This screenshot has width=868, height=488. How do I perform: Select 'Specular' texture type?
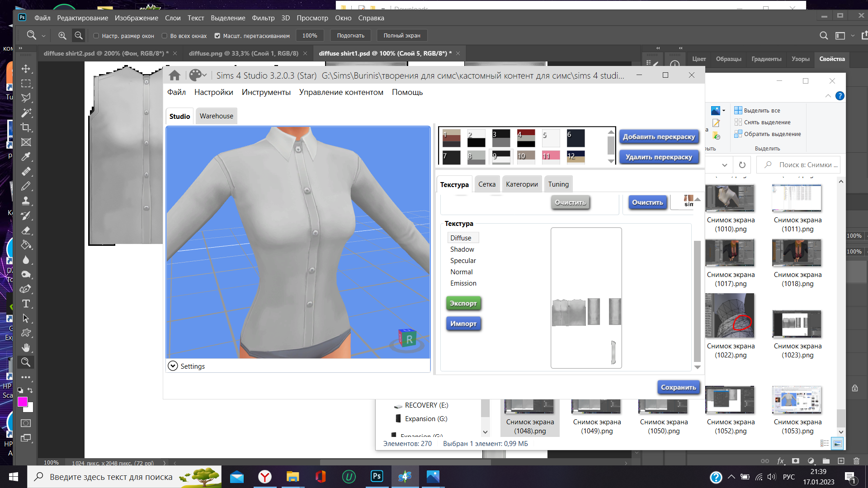coord(463,261)
